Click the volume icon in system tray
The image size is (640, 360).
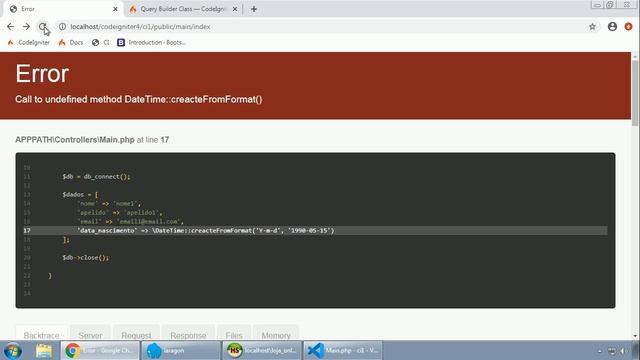click(x=623, y=351)
